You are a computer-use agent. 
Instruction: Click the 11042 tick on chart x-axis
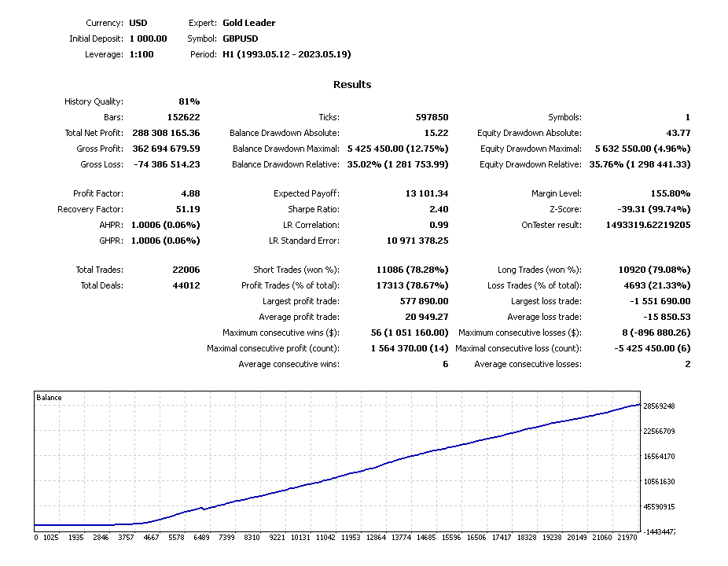tap(325, 538)
